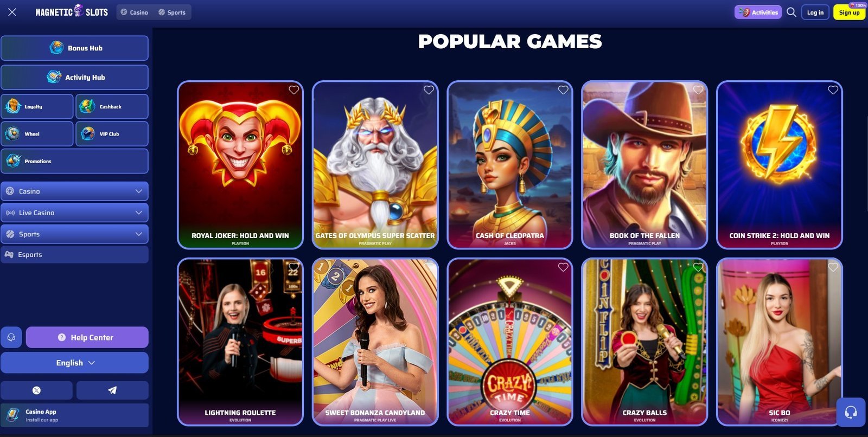Screen dimensions: 868x437
Task: Expand the Casino sidebar section
Action: [74, 191]
